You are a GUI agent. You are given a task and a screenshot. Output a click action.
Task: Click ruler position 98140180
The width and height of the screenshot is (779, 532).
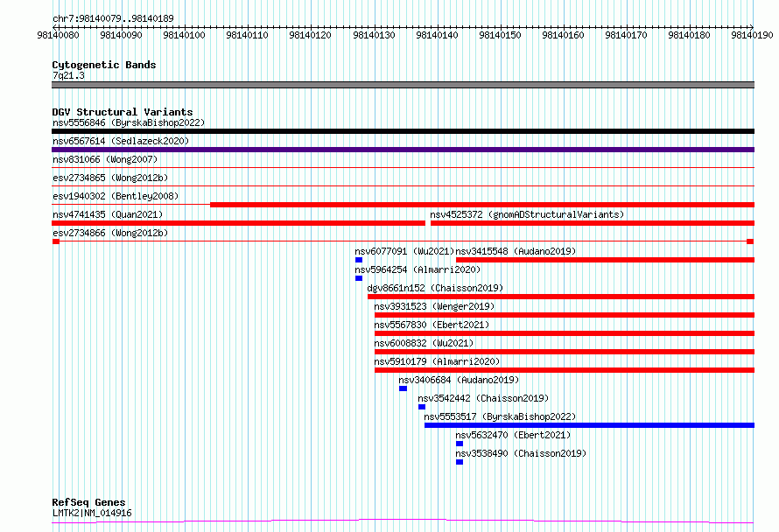(690, 35)
